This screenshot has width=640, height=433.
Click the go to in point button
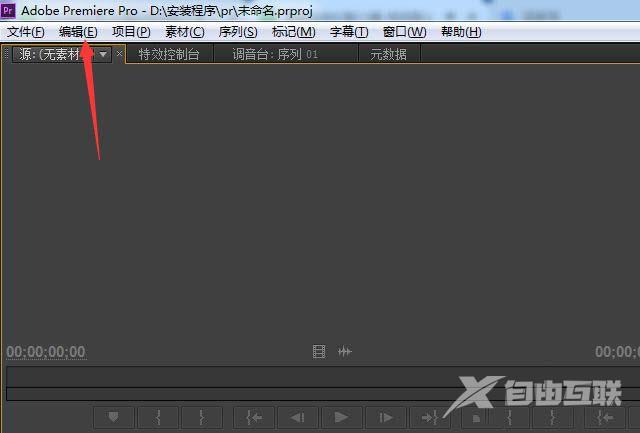(x=254, y=417)
